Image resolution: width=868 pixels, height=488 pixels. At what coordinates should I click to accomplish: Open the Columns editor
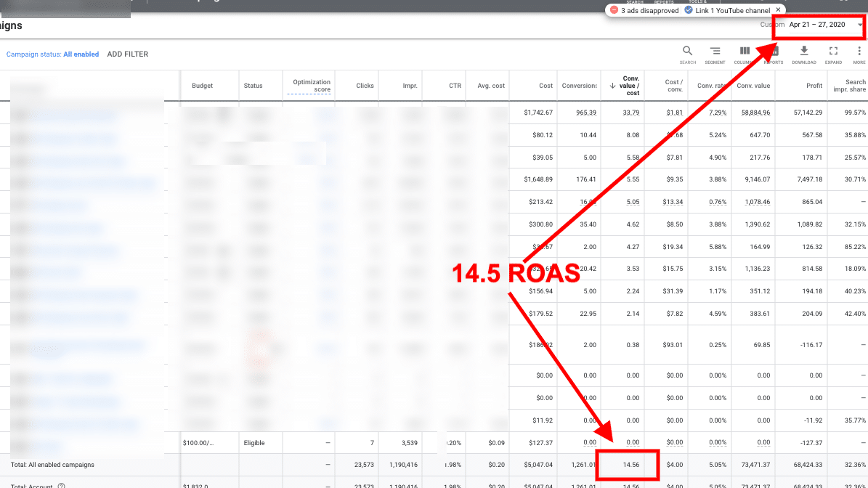(x=745, y=53)
